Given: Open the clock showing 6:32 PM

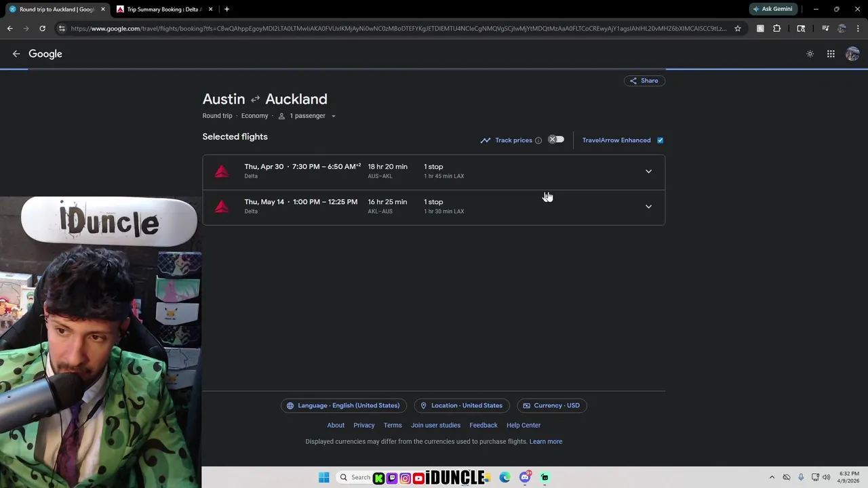Looking at the screenshot, I should pyautogui.click(x=849, y=477).
